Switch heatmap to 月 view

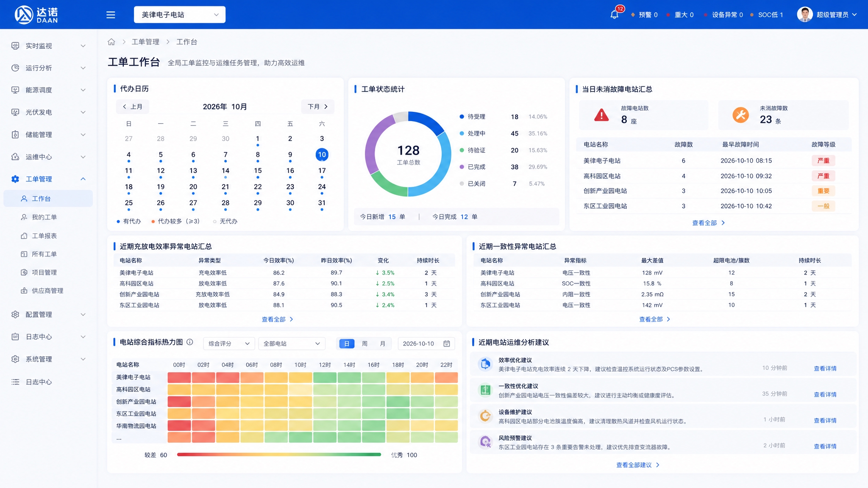383,344
